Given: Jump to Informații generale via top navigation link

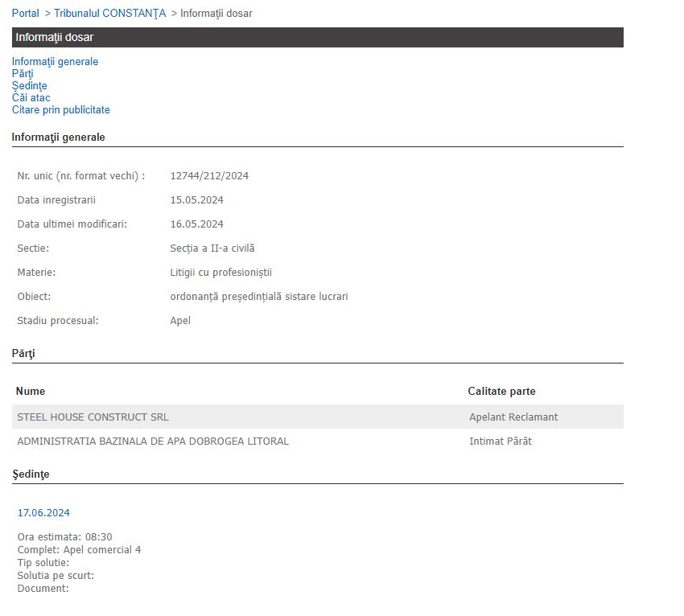Looking at the screenshot, I should [55, 62].
